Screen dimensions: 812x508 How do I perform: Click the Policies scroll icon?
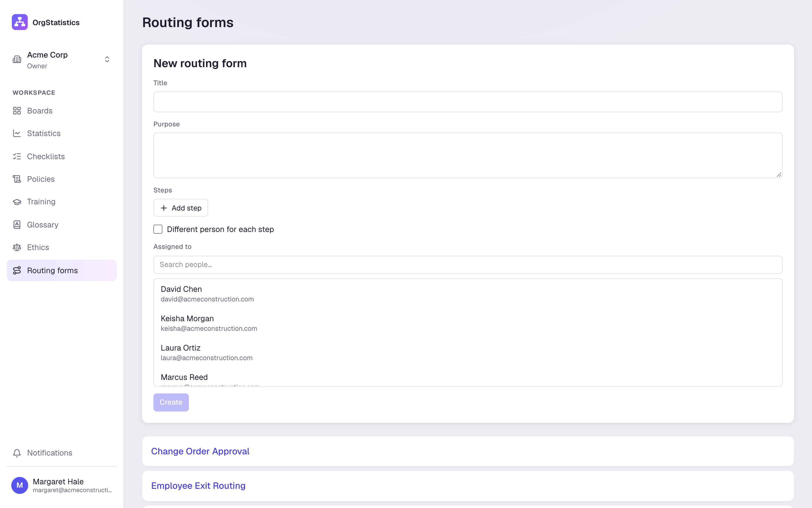17,179
